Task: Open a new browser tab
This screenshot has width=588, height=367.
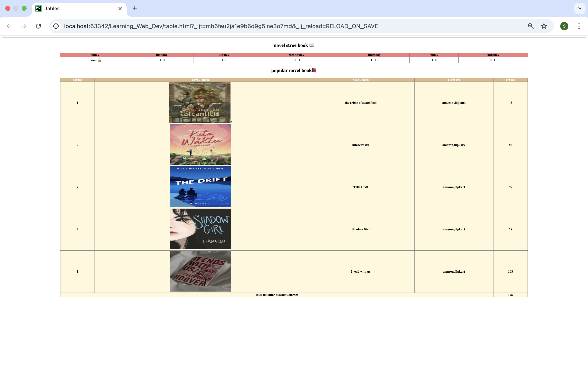Action: [x=135, y=9]
